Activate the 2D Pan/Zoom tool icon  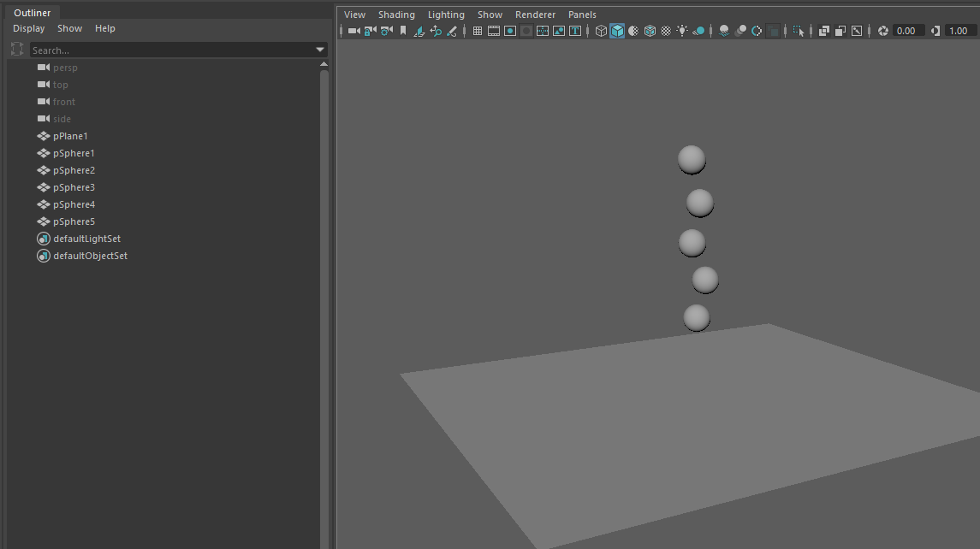pos(436,31)
